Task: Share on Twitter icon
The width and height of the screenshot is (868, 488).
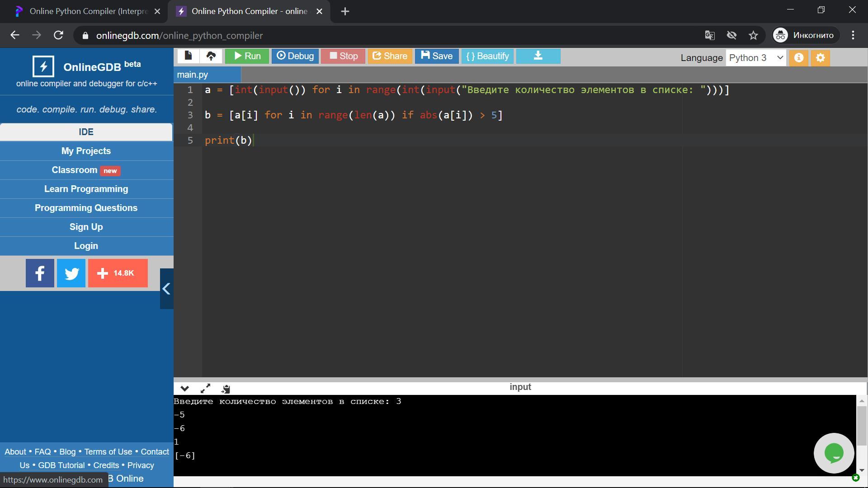Action: tap(71, 273)
